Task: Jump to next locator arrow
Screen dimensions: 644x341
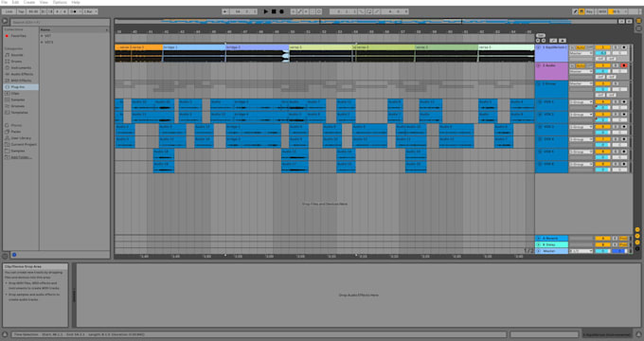Action: coord(544,41)
